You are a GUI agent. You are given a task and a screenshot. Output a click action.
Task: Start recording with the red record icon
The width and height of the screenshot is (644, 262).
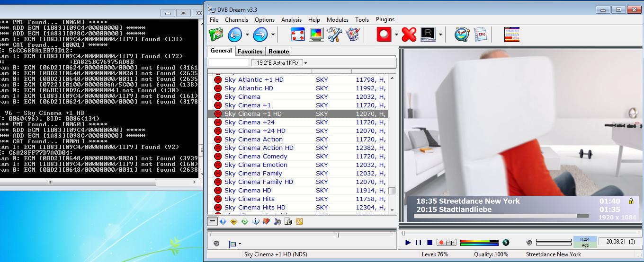coord(384,35)
